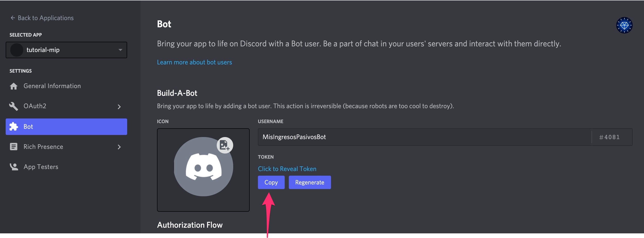
Task: Click the #4081 discriminator text
Action: coord(609,137)
